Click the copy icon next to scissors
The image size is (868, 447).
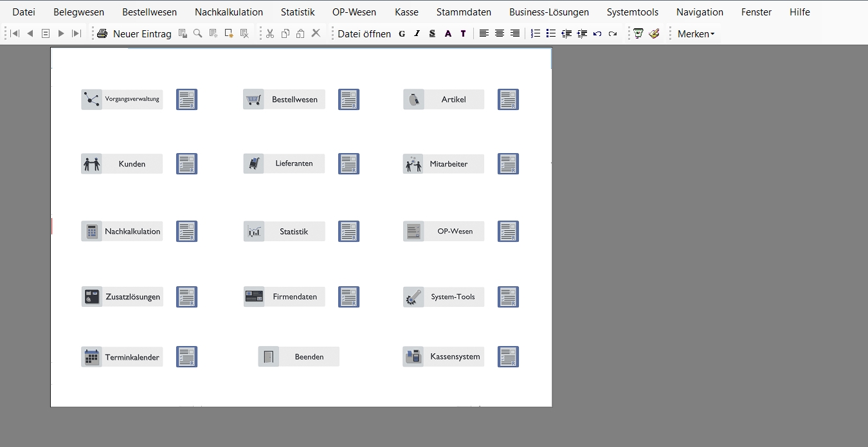tap(285, 33)
